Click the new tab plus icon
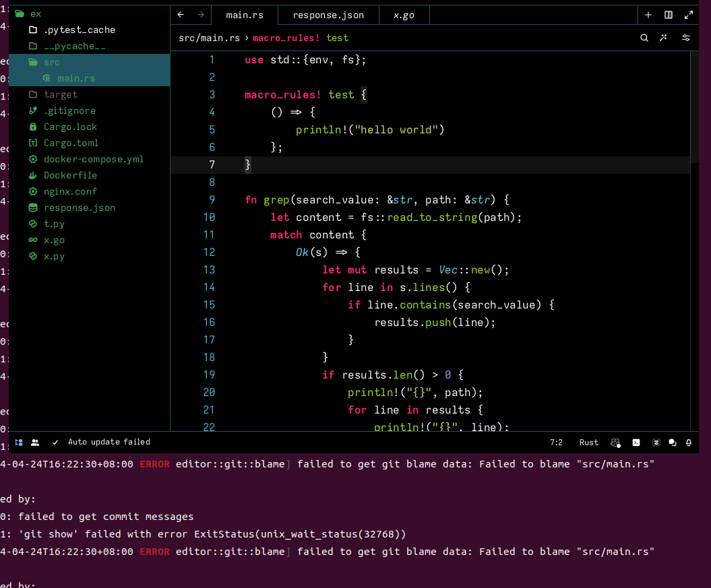This screenshot has height=588, width=711. 648,15
